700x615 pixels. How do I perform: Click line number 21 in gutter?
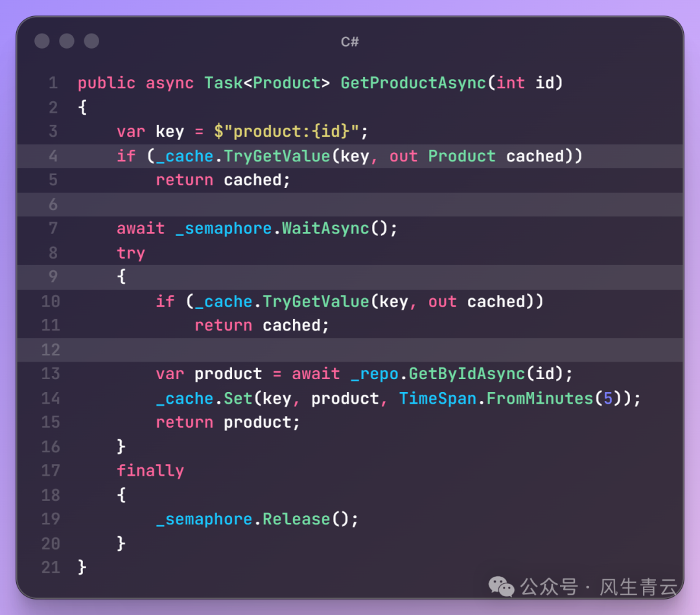[51, 568]
